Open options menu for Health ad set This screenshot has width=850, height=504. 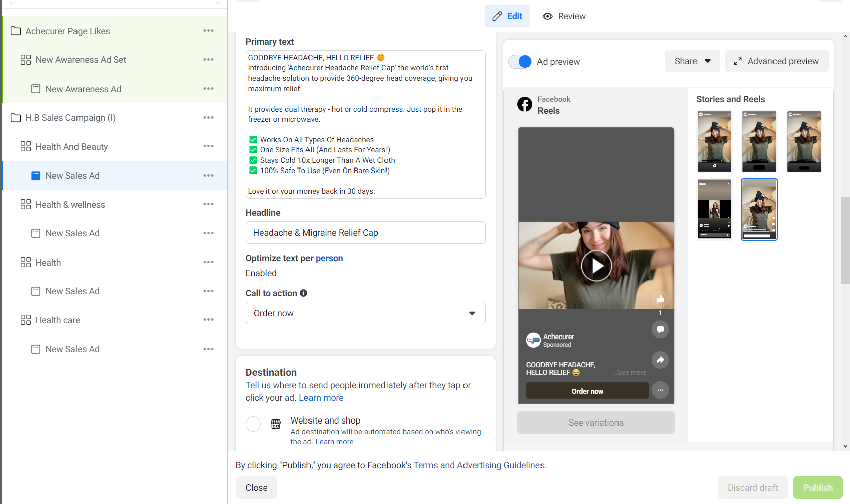tap(208, 262)
